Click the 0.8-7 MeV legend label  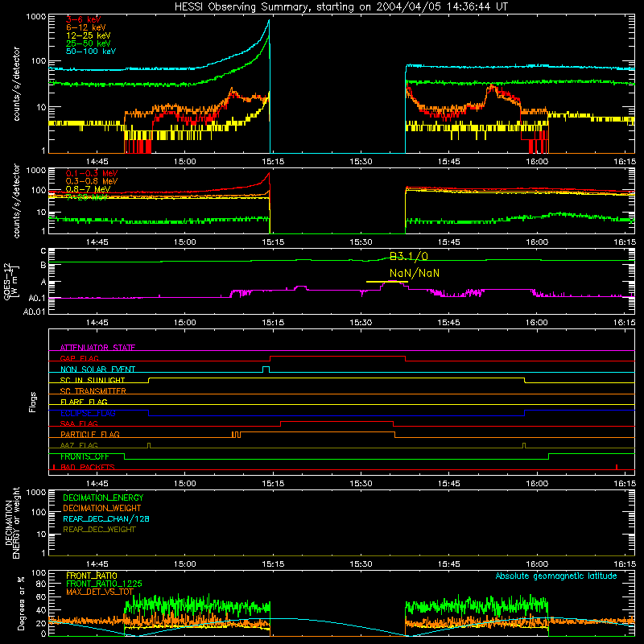(x=88, y=189)
